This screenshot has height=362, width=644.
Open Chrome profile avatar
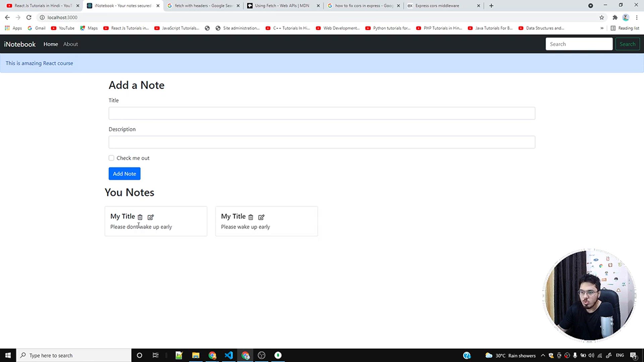pos(626,17)
